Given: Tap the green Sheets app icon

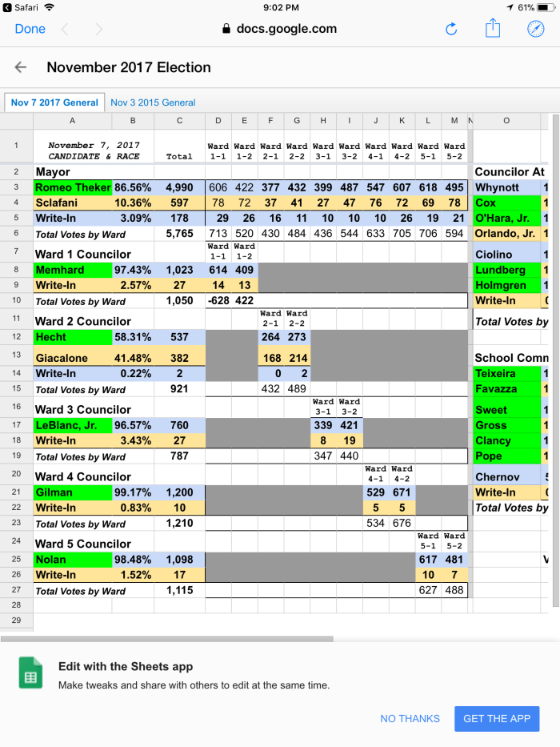Looking at the screenshot, I should point(30,673).
